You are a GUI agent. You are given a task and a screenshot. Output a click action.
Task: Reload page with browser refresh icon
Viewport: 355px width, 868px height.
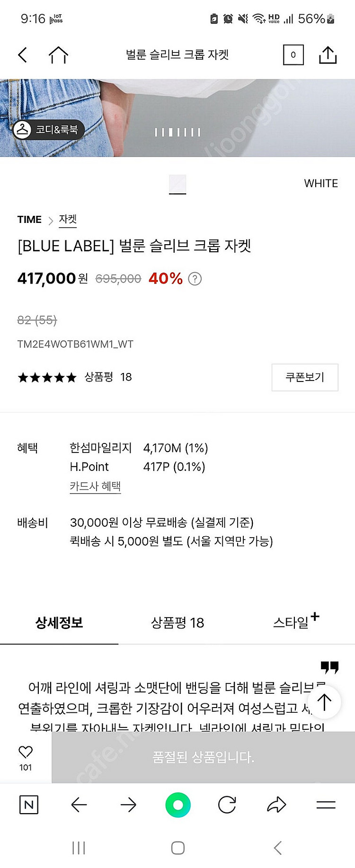[x=227, y=805]
